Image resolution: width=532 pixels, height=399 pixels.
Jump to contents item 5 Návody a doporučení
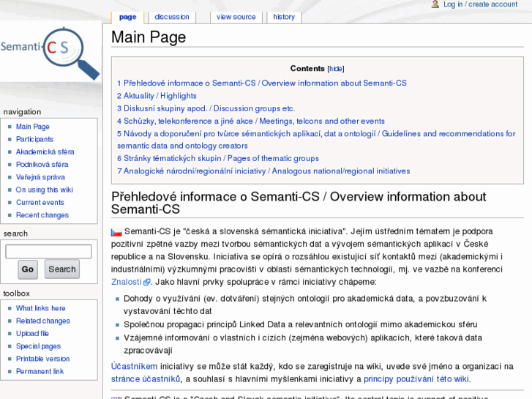click(316, 140)
